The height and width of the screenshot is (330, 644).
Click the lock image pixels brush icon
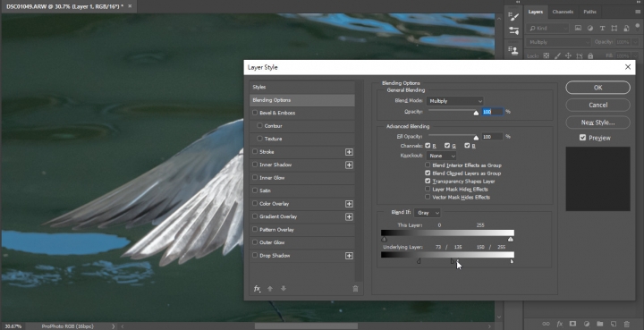[558, 55]
